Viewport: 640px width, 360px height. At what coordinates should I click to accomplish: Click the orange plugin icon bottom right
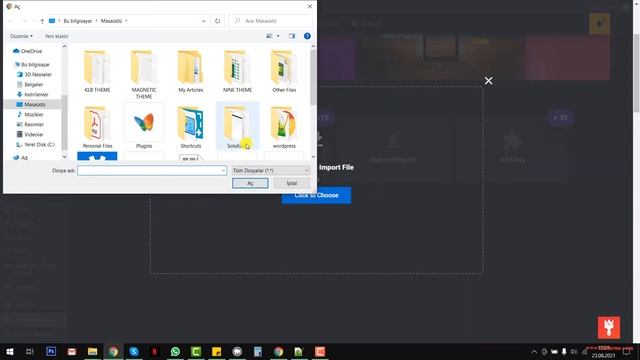pos(609,327)
